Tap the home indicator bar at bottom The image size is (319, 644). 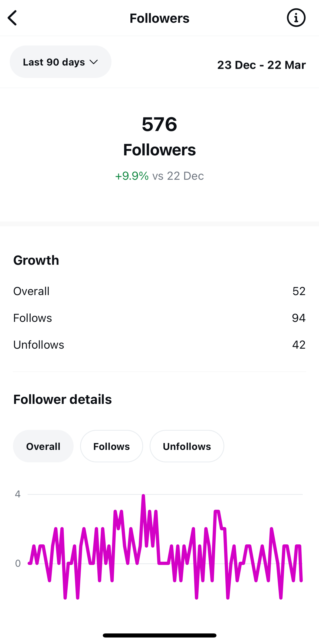pos(159,635)
